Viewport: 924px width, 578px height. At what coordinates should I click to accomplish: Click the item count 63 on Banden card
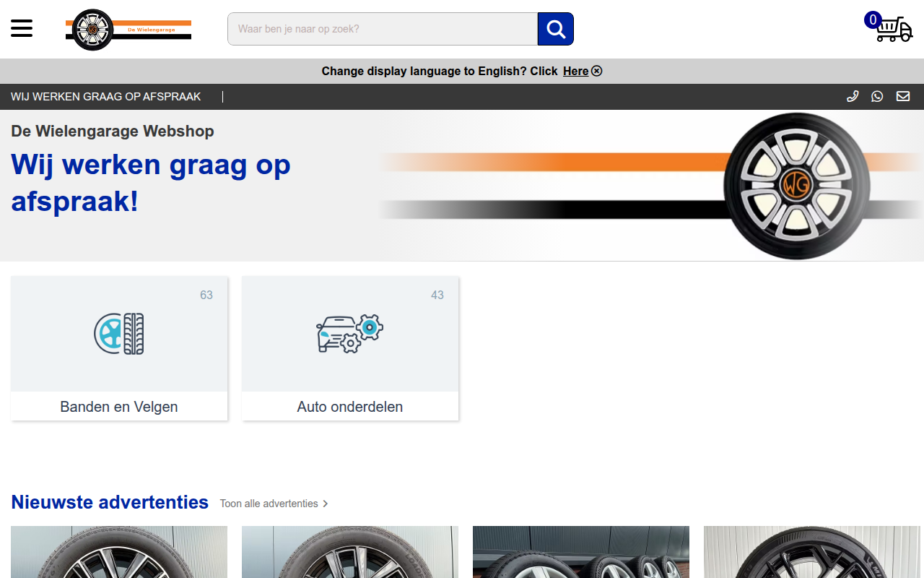pyautogui.click(x=206, y=295)
